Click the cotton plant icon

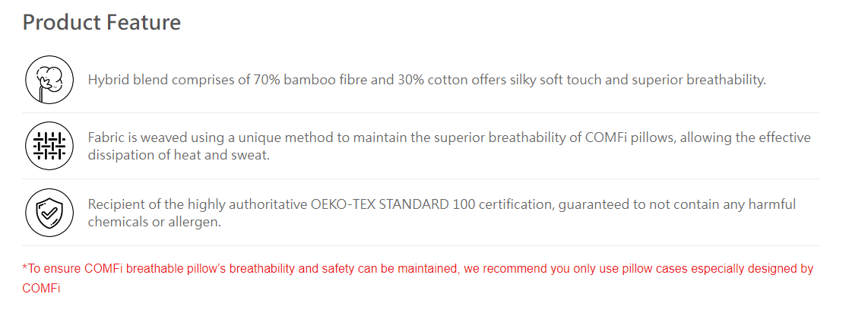click(50, 80)
